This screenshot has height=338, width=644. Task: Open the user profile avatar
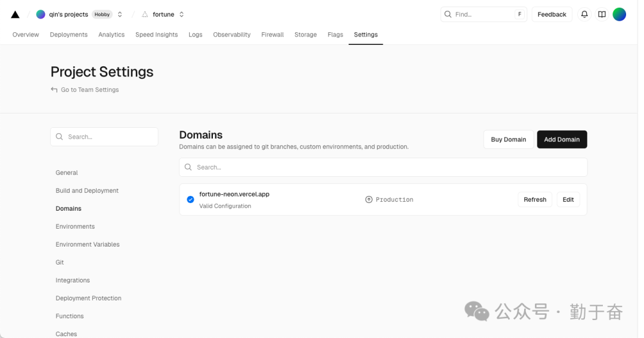click(620, 14)
